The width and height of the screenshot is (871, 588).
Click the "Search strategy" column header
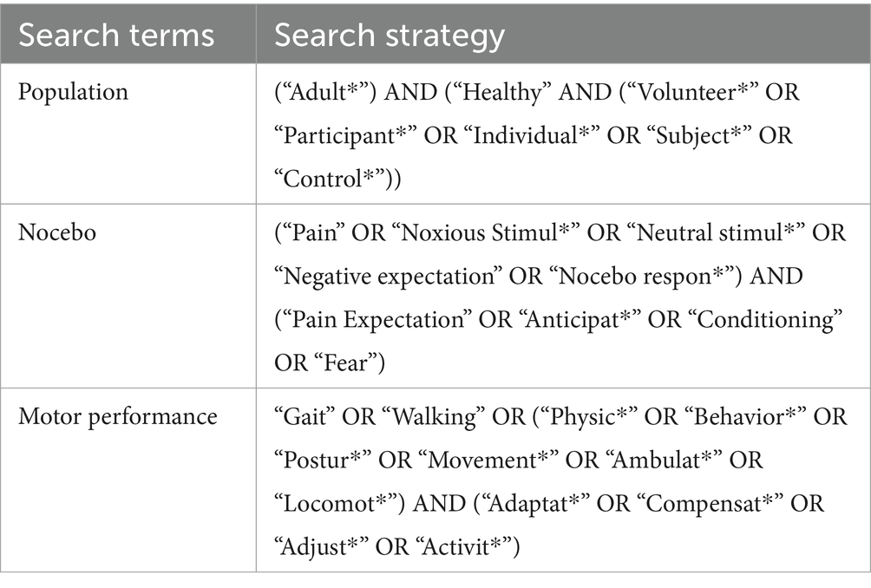pyautogui.click(x=390, y=36)
